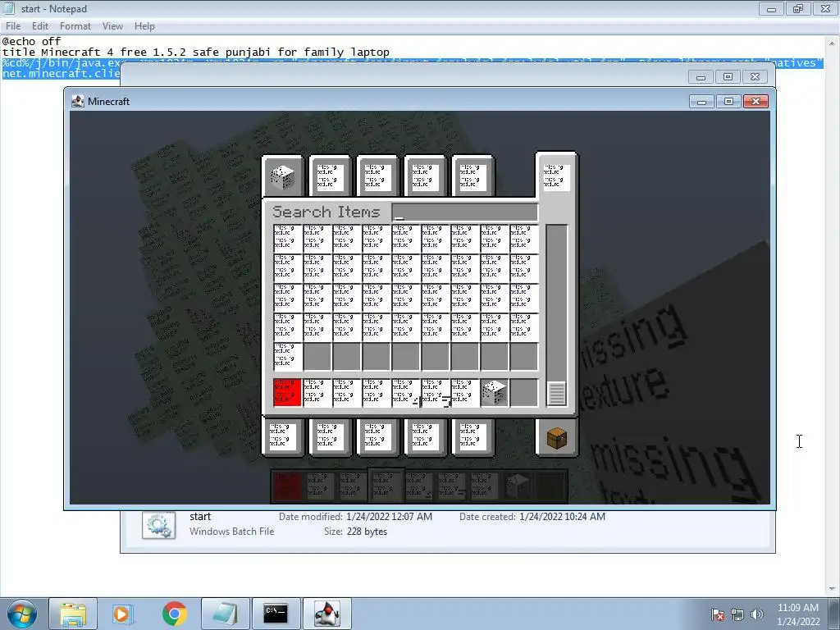
Task: Open the network status tray icon
Action: click(x=737, y=614)
